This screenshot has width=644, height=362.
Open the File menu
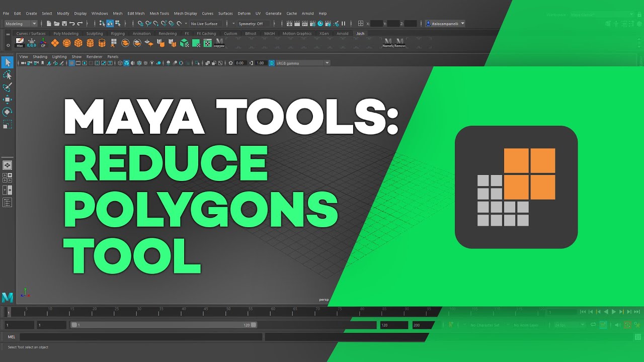point(6,14)
